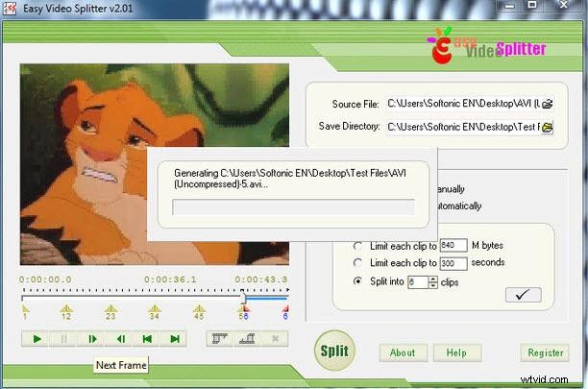Open the Source File browse folder icon

[x=547, y=104]
